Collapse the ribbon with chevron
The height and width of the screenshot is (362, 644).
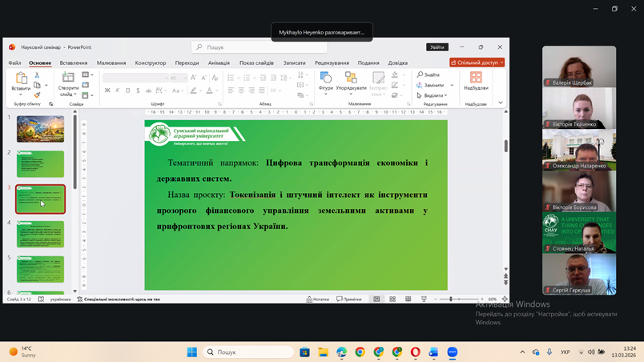coord(501,103)
